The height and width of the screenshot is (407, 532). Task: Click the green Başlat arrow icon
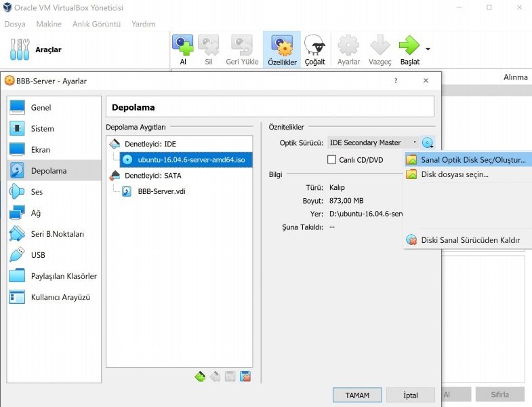[x=409, y=46]
